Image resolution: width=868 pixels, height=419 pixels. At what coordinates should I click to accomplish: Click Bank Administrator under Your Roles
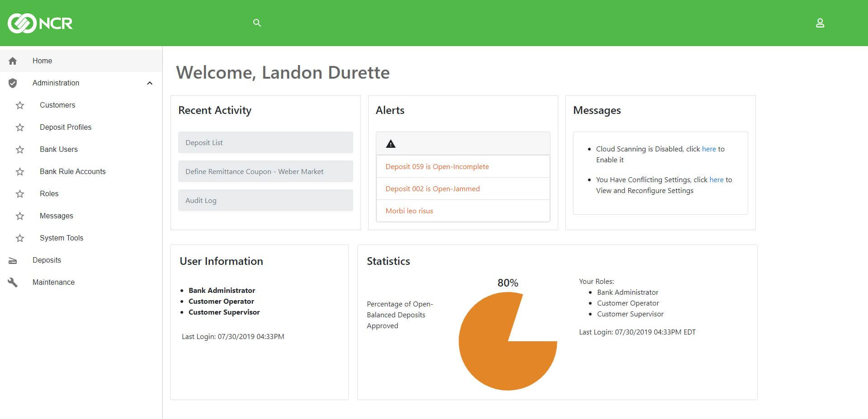627,292
